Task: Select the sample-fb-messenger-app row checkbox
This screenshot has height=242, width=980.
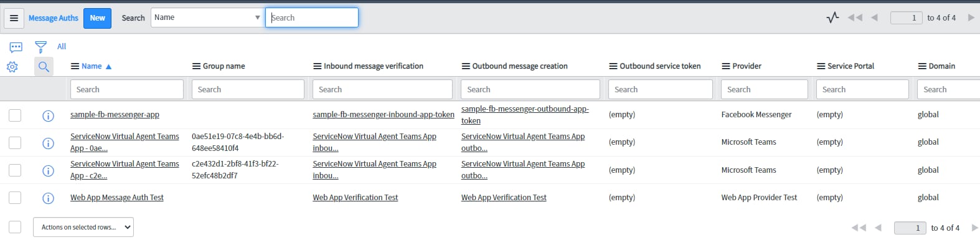Action: (x=15, y=115)
